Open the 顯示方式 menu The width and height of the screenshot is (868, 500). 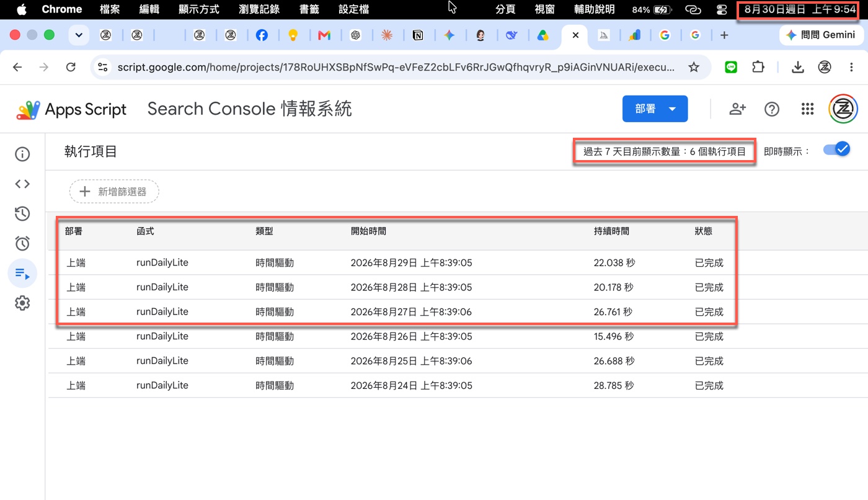pos(199,9)
